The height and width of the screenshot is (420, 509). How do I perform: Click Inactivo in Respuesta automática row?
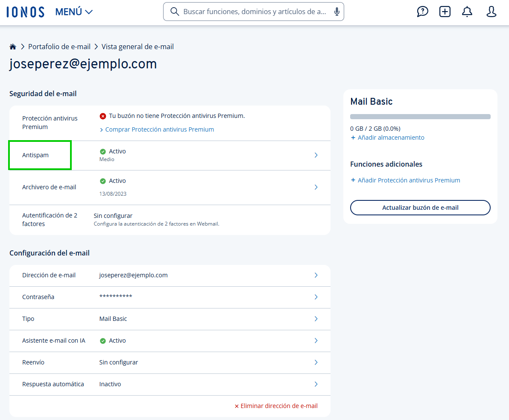110,384
